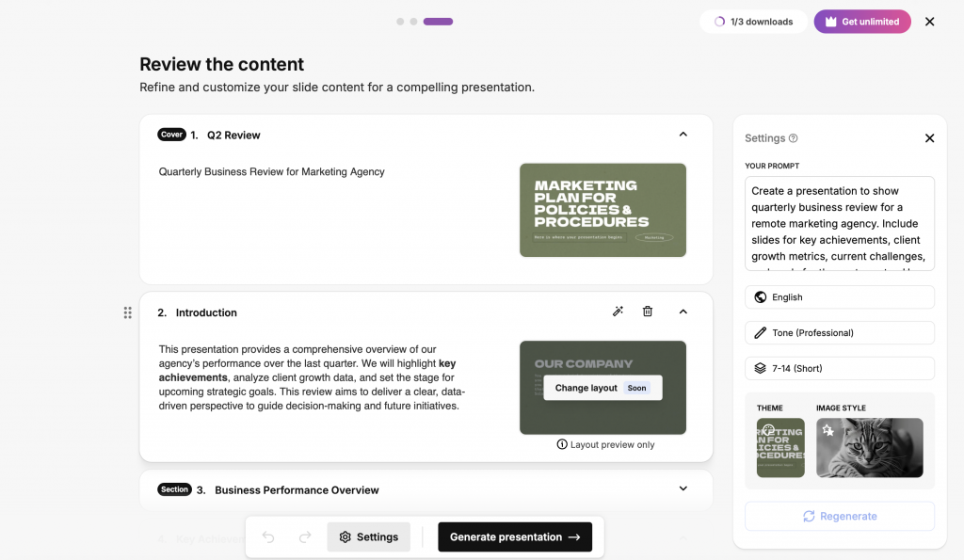Close the Settings panel with X icon
This screenshot has height=560, width=964.
pos(929,138)
